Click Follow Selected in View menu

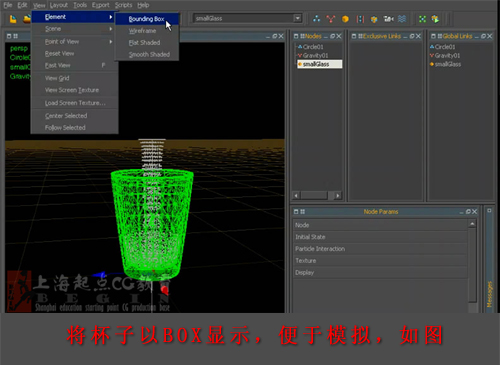pyautogui.click(x=75, y=128)
